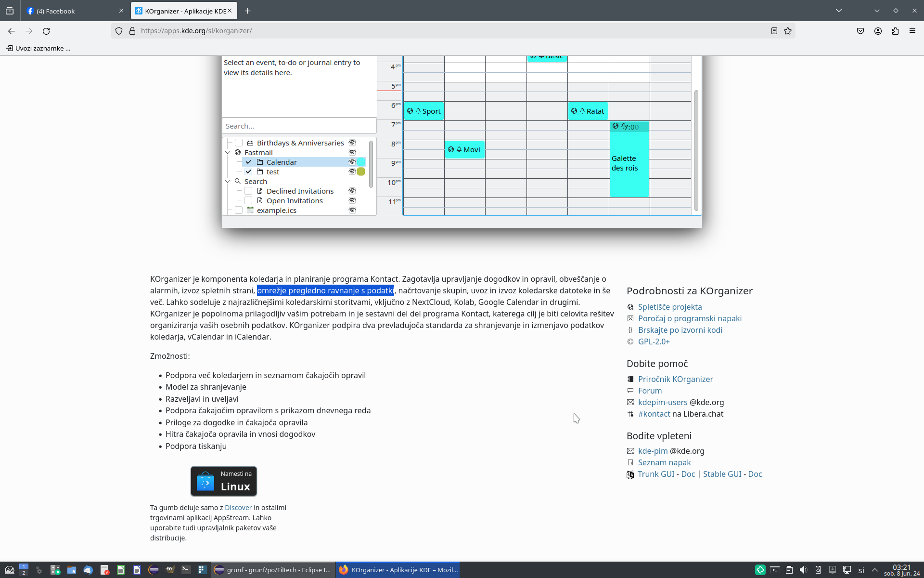The width and height of the screenshot is (924, 578).
Task: Open Priročnik KOrganizer link
Action: [x=676, y=379]
